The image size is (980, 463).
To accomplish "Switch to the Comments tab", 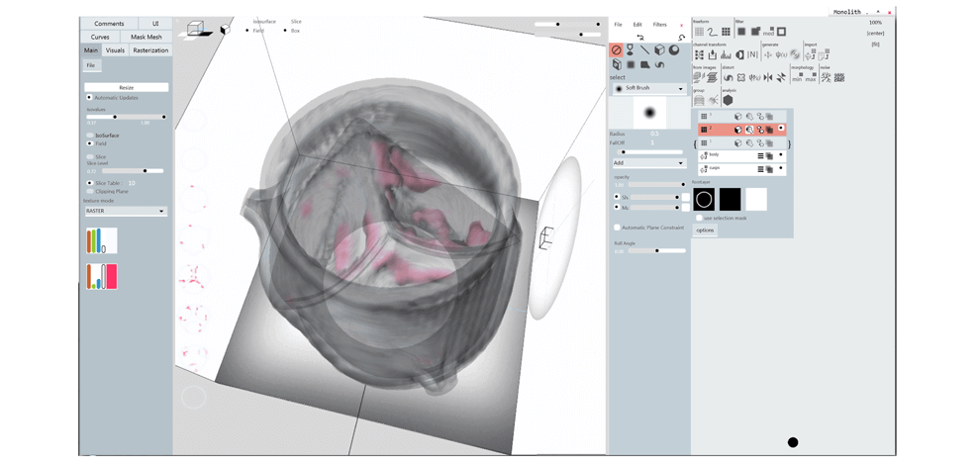I will pyautogui.click(x=109, y=24).
